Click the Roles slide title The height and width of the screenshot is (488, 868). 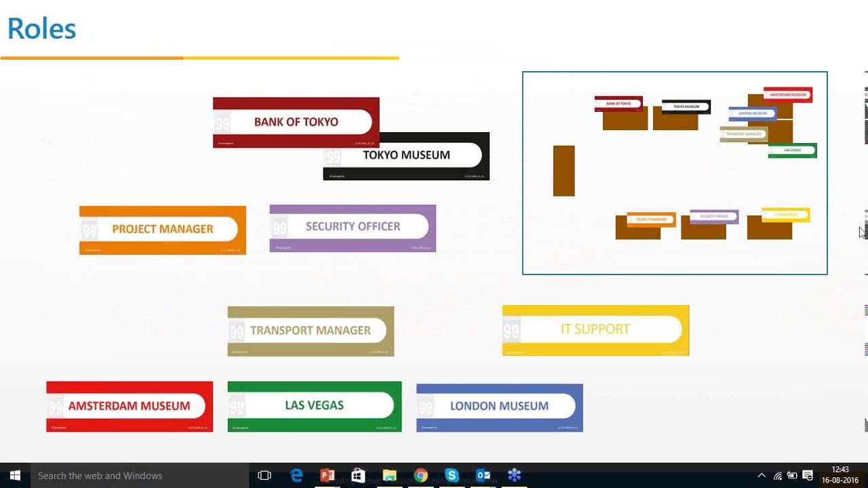point(42,29)
